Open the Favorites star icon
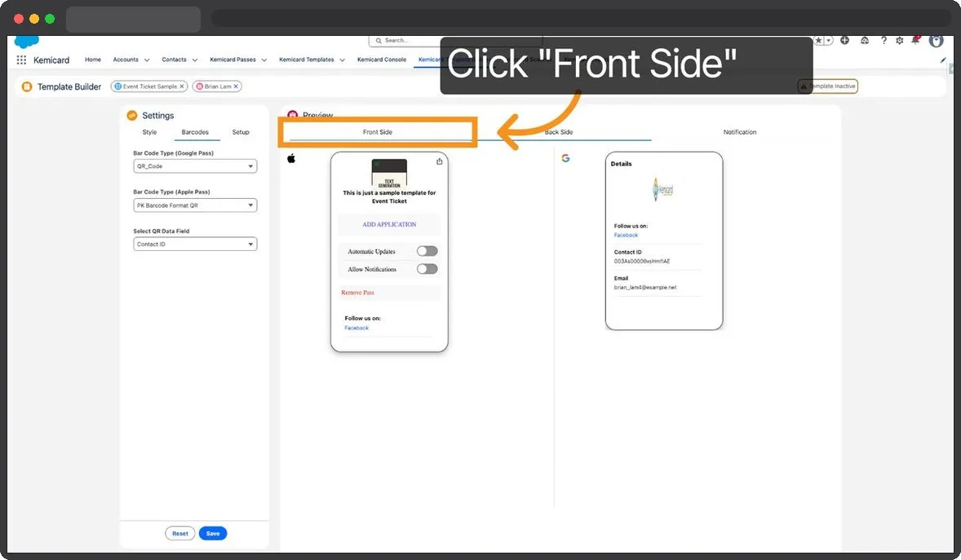Viewport: 961px width, 560px height. click(819, 41)
